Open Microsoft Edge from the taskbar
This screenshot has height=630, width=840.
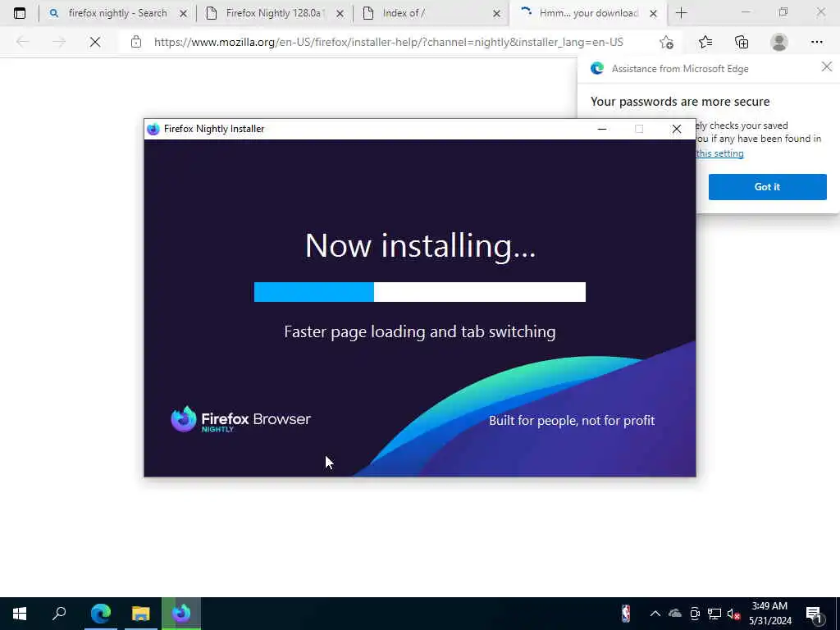[100, 614]
